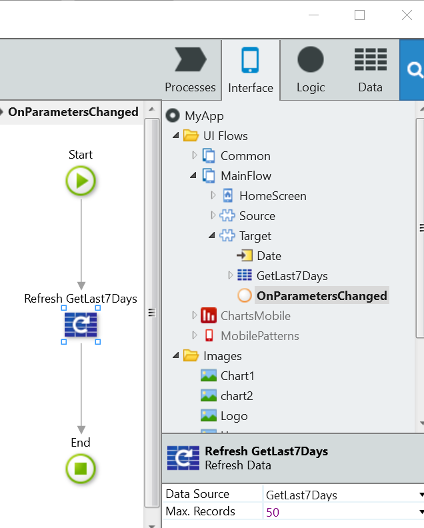Viewport: 424px width, 528px height.
Task: Select the End node in the flow
Action: [x=81, y=468]
